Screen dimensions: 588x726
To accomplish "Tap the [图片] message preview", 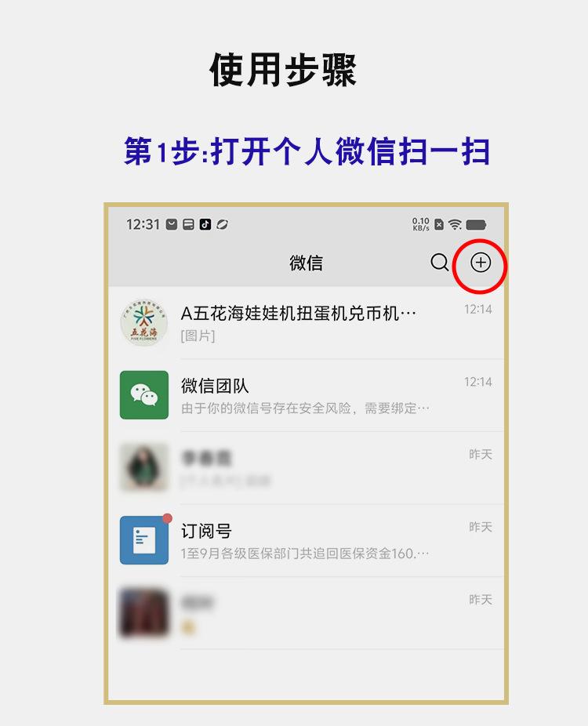I will point(198,336).
